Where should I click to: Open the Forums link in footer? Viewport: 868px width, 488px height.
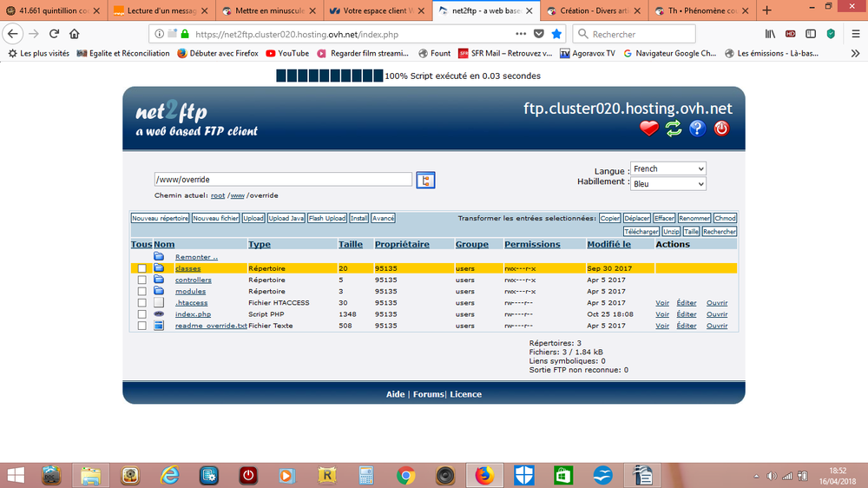428,394
